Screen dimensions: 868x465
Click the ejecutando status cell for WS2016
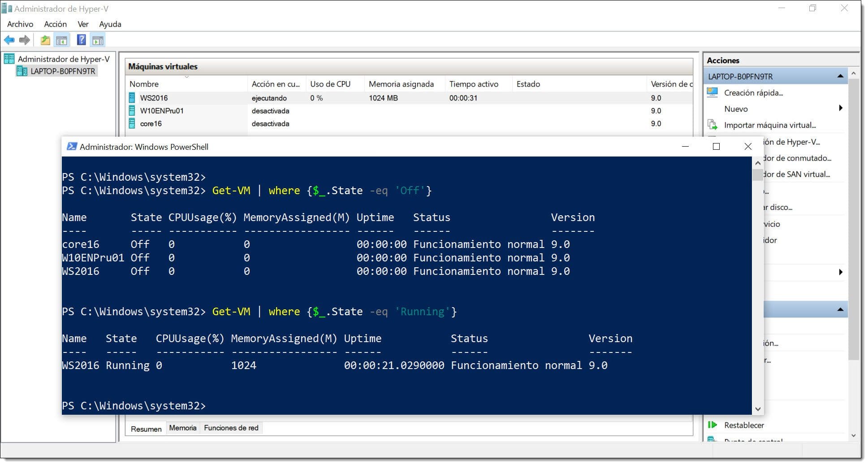tap(269, 98)
